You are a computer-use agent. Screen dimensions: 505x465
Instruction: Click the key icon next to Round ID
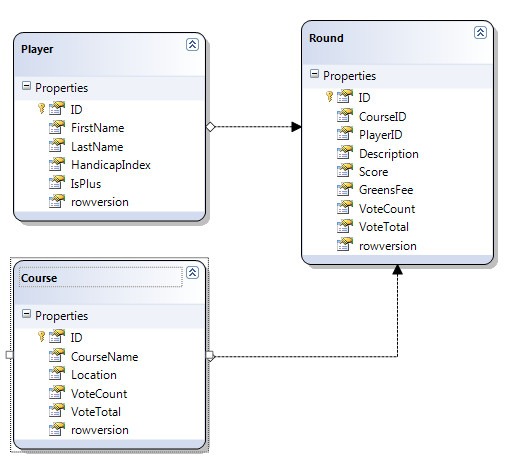pos(329,96)
